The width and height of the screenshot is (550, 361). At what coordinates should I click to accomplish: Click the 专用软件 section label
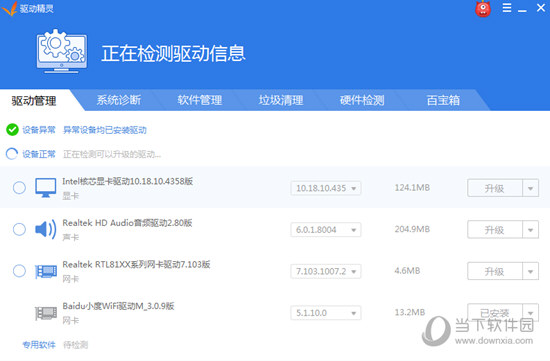[39, 345]
